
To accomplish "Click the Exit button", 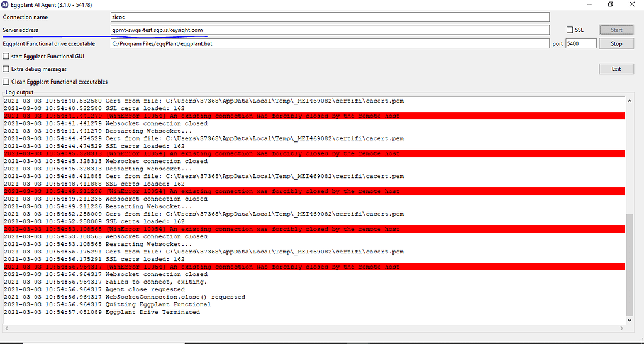I will tap(616, 69).
